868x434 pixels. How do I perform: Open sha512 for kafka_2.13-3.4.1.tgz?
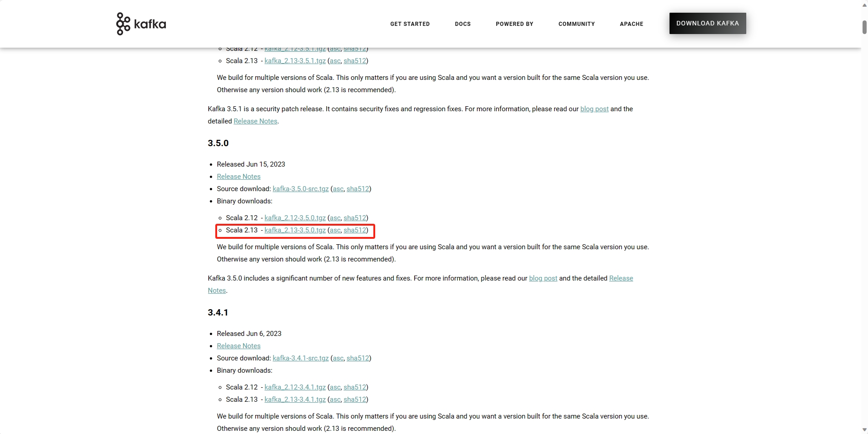pos(355,399)
